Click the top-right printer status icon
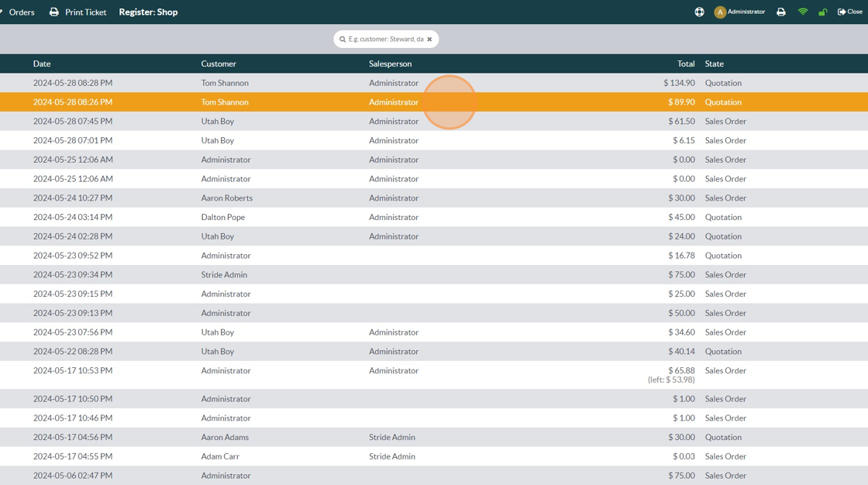The height and width of the screenshot is (485, 868). point(780,12)
